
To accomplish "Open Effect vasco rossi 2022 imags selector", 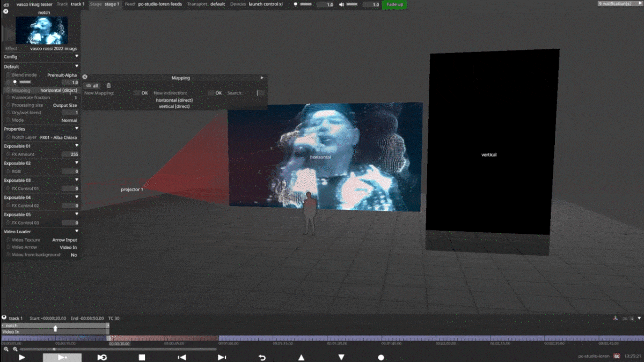I will pyautogui.click(x=54, y=48).
